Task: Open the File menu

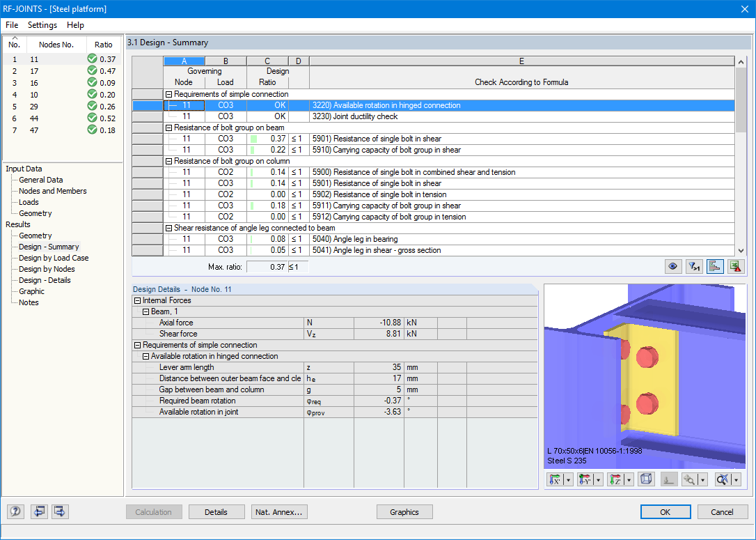Action: pyautogui.click(x=11, y=25)
